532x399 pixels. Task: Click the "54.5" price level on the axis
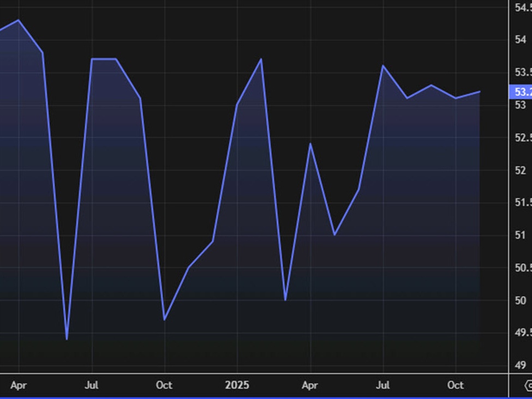pyautogui.click(x=521, y=7)
